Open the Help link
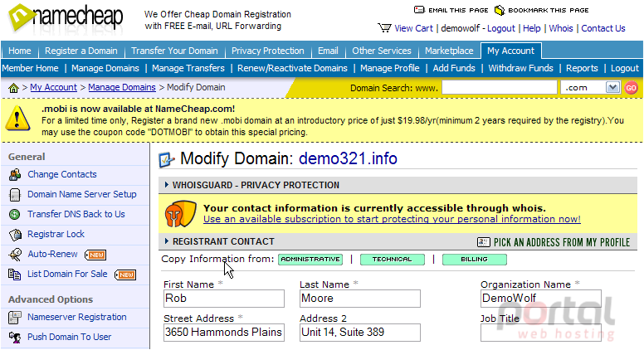Viewport: 644px width, 350px height. (531, 28)
